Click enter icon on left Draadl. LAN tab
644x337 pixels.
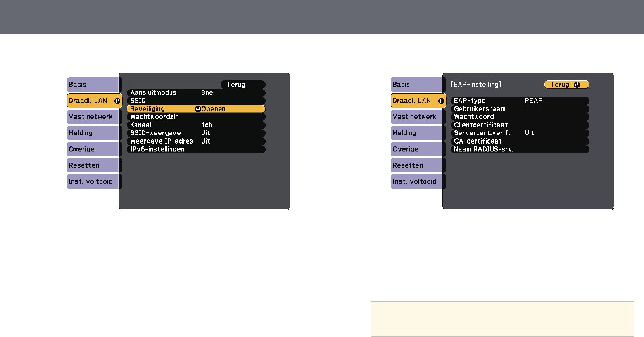[117, 101]
